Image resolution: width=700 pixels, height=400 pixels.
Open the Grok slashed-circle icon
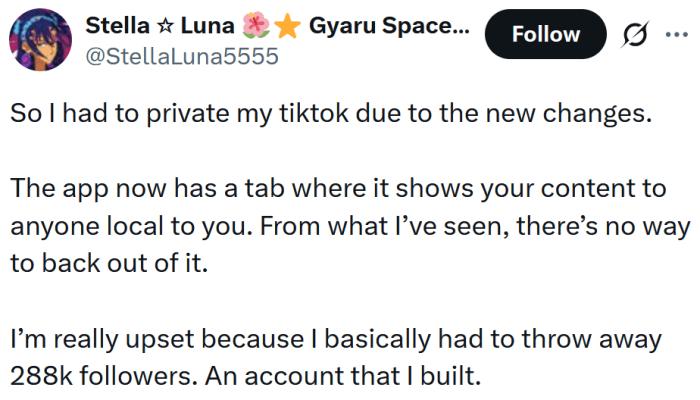pyautogui.click(x=633, y=34)
